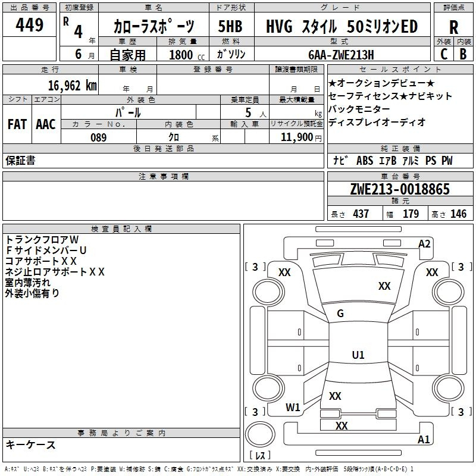Screen dimensions: 476x476
Task: Click shift type FAT
Action: 17,124
